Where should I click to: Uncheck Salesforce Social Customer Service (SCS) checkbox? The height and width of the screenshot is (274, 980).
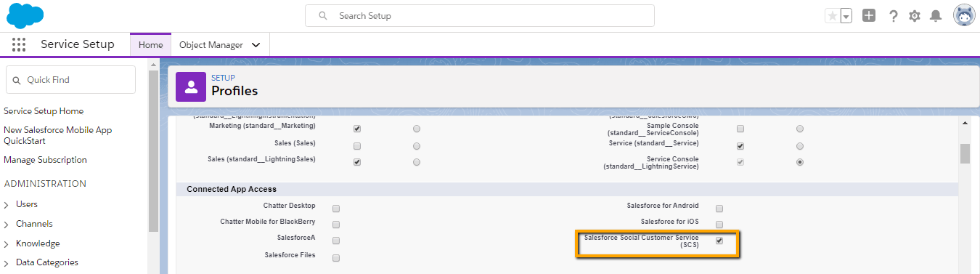click(x=719, y=241)
